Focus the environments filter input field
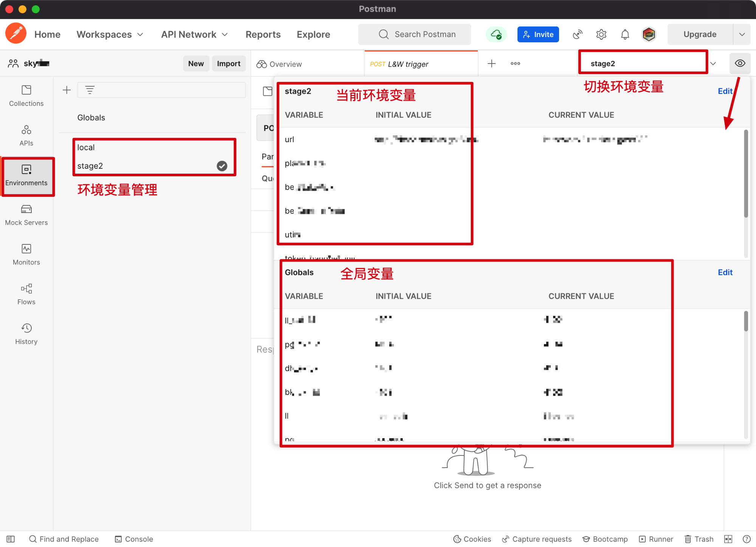Image resolution: width=756 pixels, height=547 pixels. (162, 90)
